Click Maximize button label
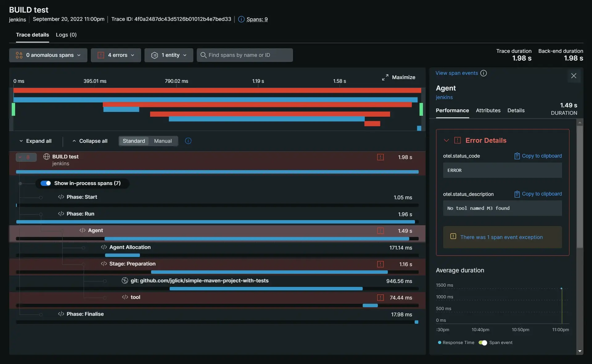592x364 pixels. coord(404,77)
